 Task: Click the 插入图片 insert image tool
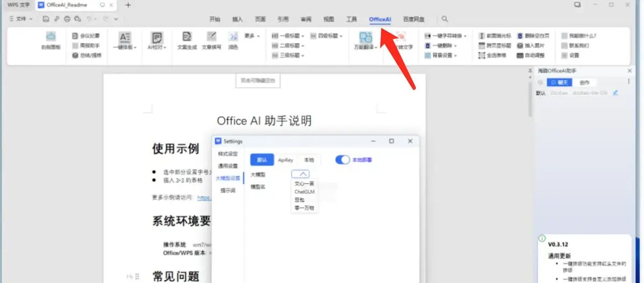pyautogui.click(x=531, y=46)
